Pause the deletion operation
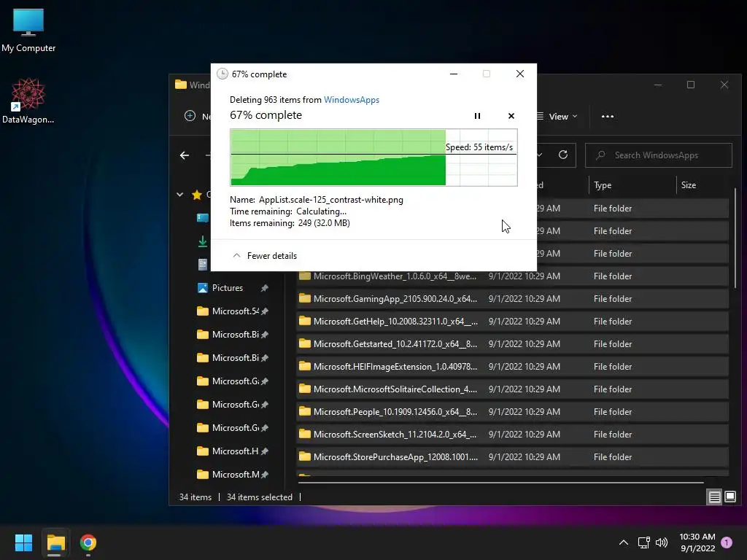This screenshot has height=560, width=747. (x=477, y=116)
